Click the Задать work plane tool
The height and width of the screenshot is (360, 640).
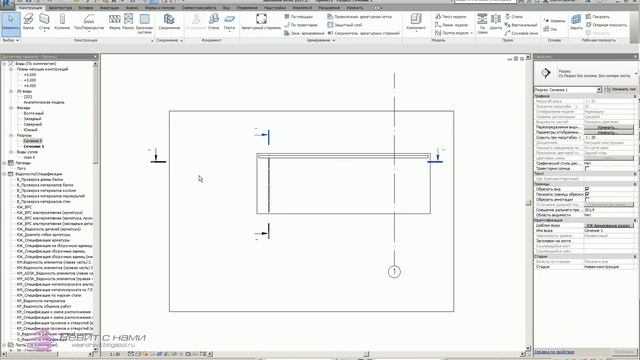point(576,22)
